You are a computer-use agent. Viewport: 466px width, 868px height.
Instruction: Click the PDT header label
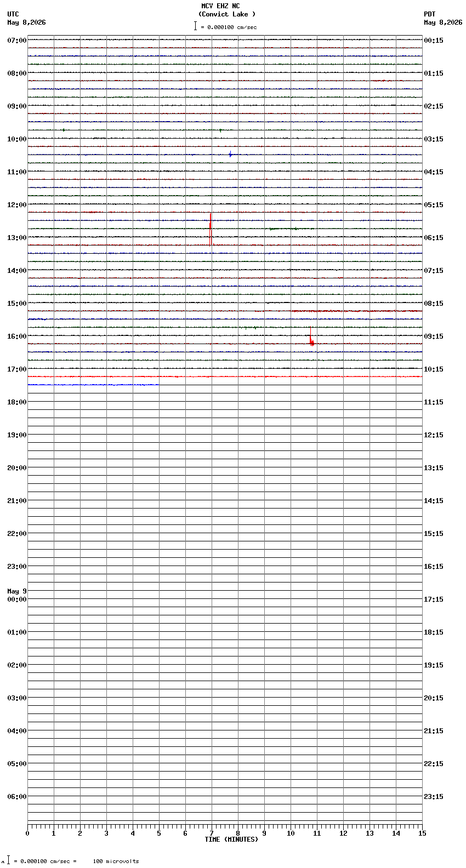pyautogui.click(x=430, y=14)
